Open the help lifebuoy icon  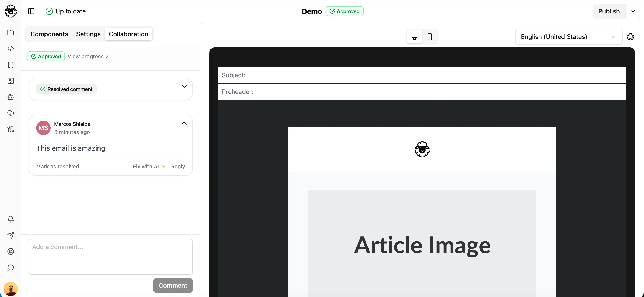pos(11,252)
